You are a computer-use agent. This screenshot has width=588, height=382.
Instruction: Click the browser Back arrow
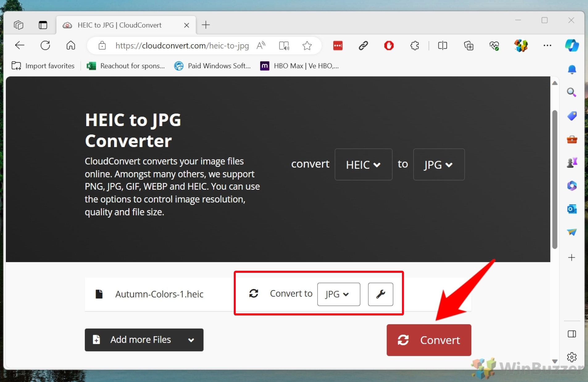(20, 45)
